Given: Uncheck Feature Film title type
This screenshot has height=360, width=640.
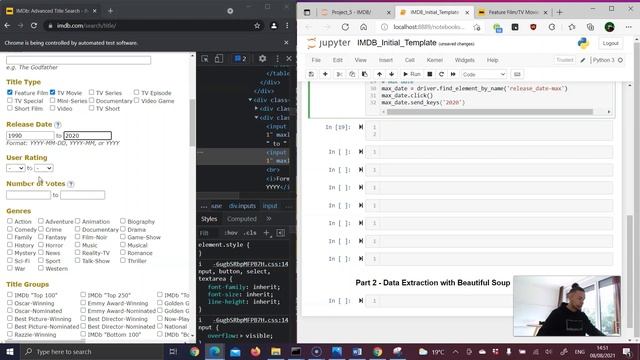Looking at the screenshot, I should coord(10,92).
